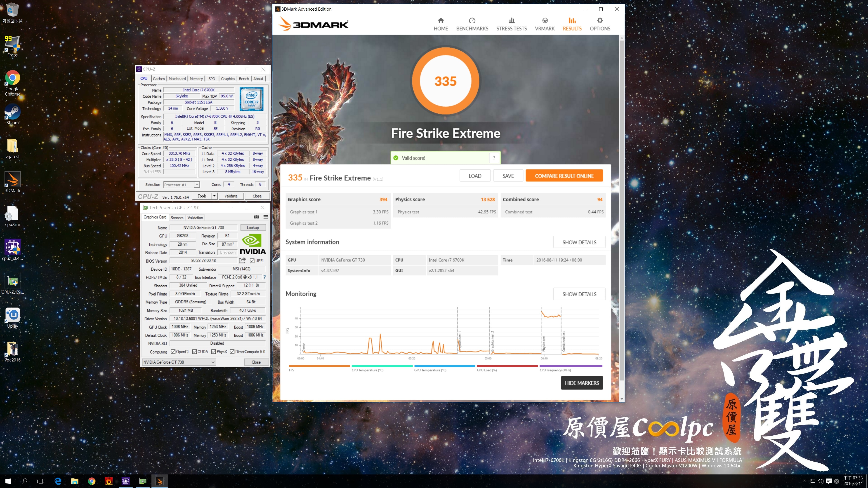Viewport: 868px width, 488px height.
Task: Show hidden system tray icons chevron
Action: point(804,481)
